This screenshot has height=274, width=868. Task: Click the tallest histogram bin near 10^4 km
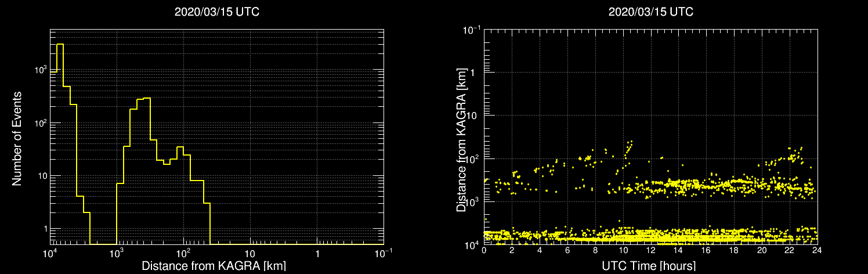(x=60, y=144)
